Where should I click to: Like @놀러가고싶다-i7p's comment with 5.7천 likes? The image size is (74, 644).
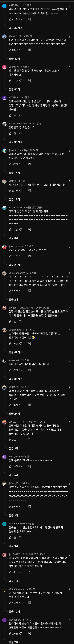[x=10, y=164]
